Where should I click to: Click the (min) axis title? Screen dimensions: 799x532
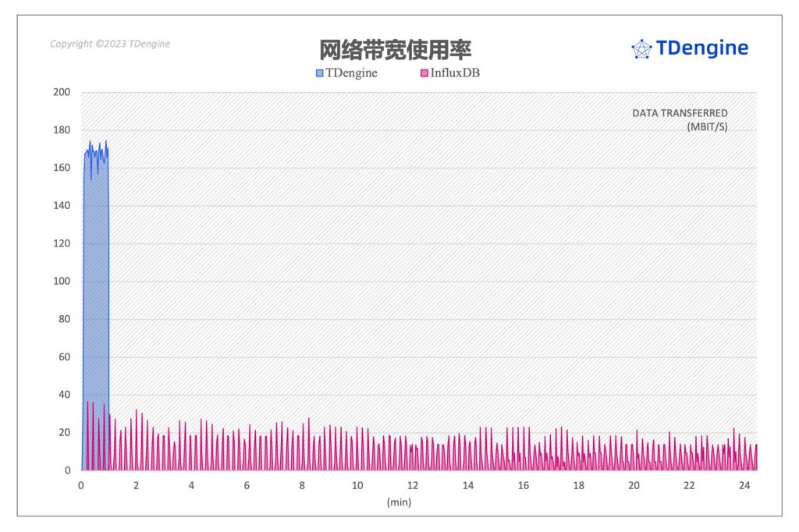tap(398, 504)
